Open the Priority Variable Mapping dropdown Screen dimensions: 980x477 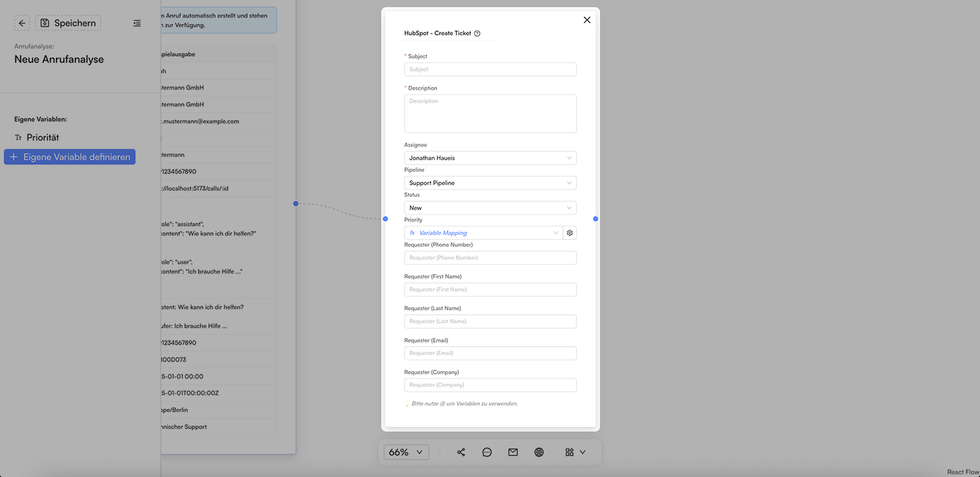(483, 233)
